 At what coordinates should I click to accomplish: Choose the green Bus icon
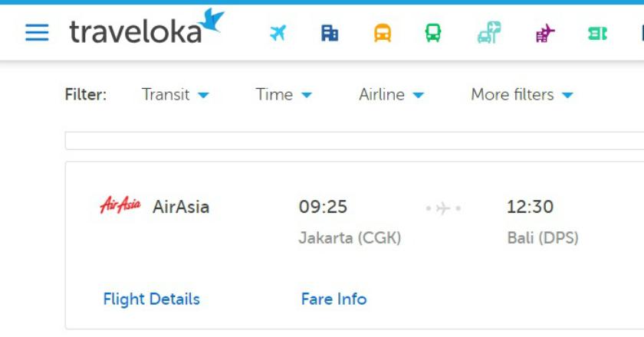pyautogui.click(x=433, y=33)
